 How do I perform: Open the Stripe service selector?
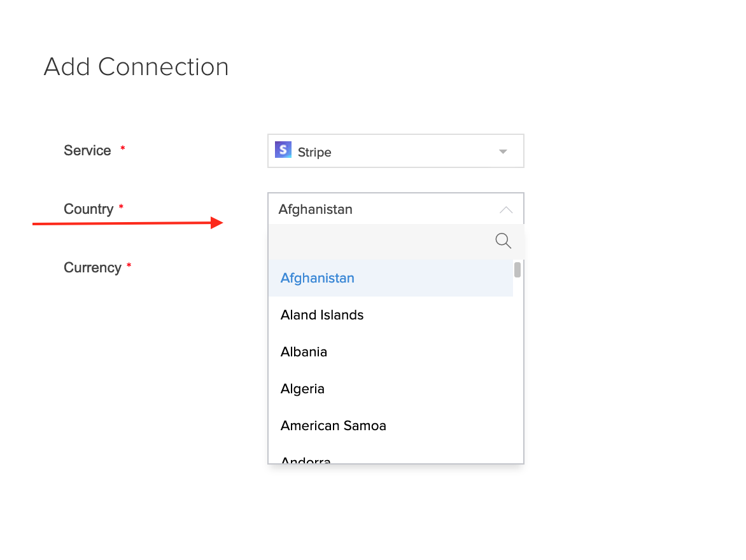tap(396, 151)
